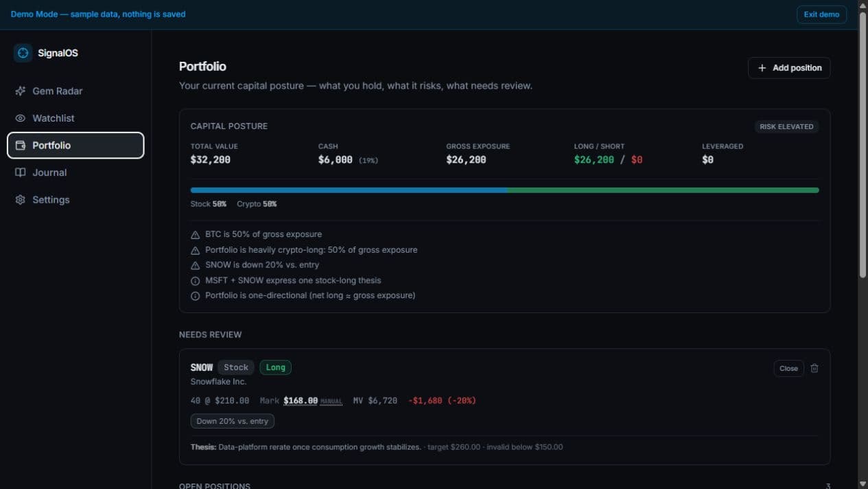Screen dimensions: 868x489
Task: Click the Demo Mode banner text
Action: (98, 14)
